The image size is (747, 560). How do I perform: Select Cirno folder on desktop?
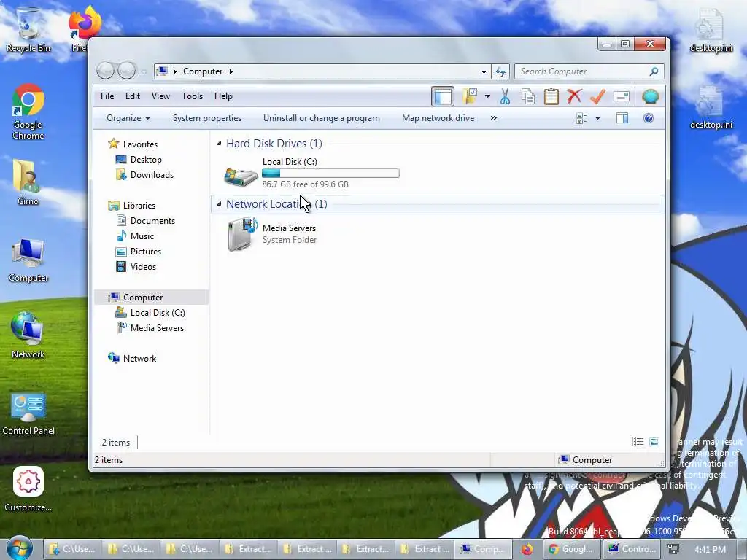[28, 182]
